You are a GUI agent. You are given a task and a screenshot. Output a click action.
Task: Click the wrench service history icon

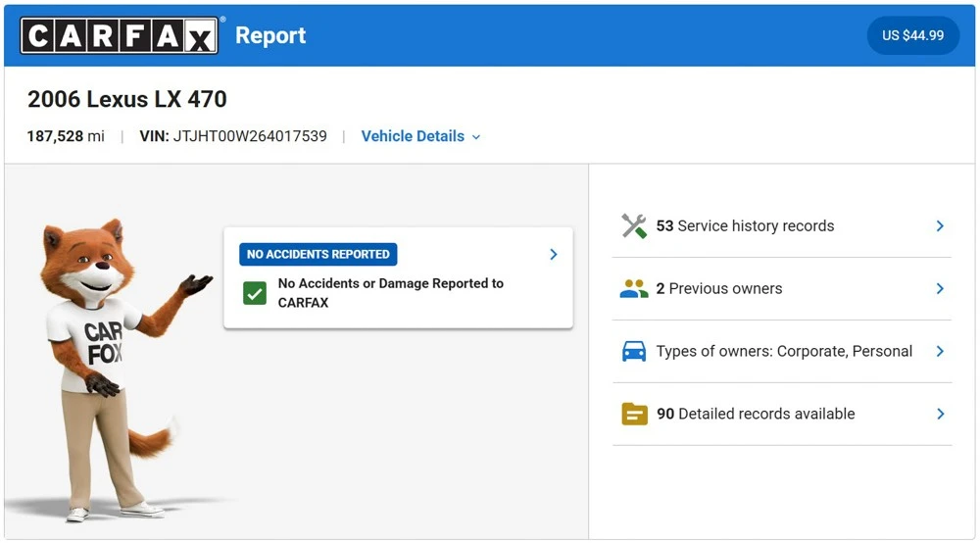634,226
